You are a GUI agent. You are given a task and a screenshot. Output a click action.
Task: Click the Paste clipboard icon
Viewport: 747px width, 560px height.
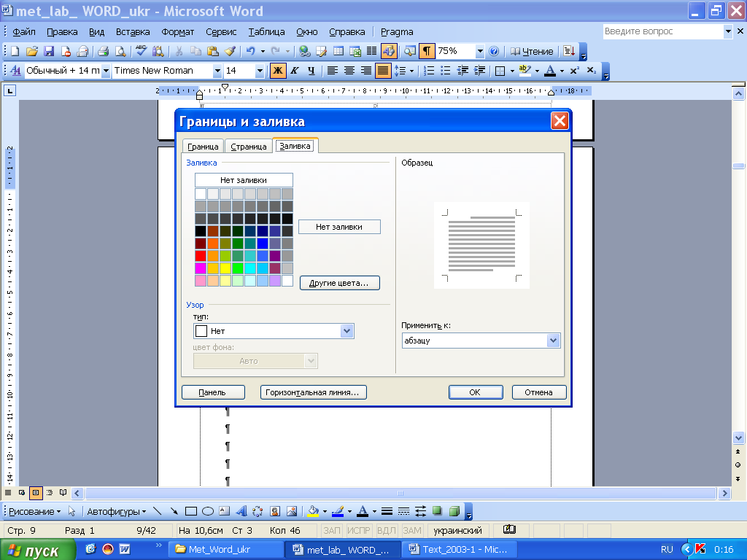pos(213,51)
